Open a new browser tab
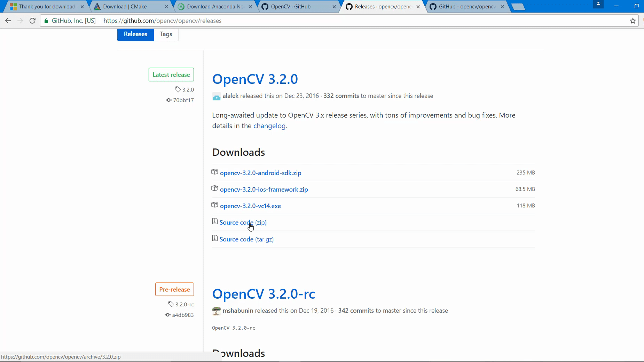 (518, 7)
